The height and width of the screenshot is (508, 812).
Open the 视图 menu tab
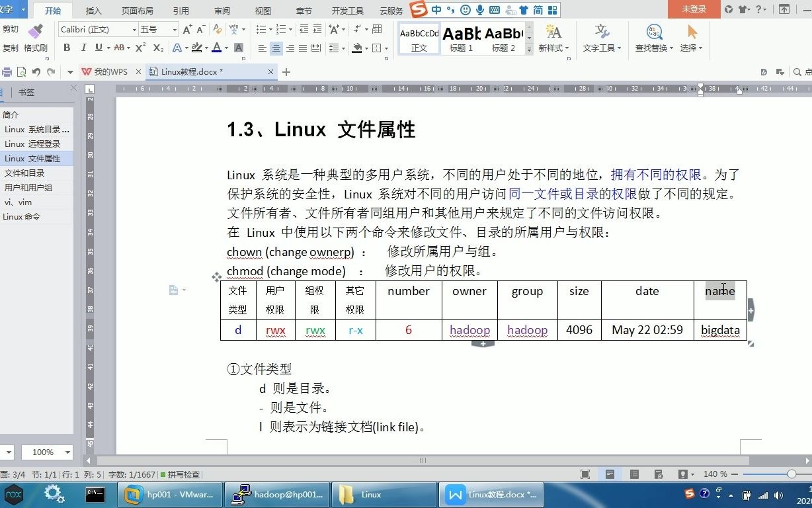tap(262, 10)
